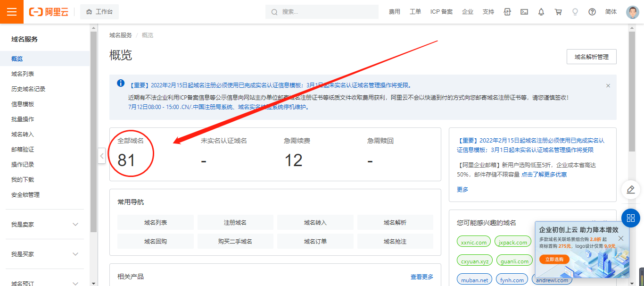Select 域名列表 in the left sidebar
Viewport: 644px width, 286px height.
click(23, 74)
